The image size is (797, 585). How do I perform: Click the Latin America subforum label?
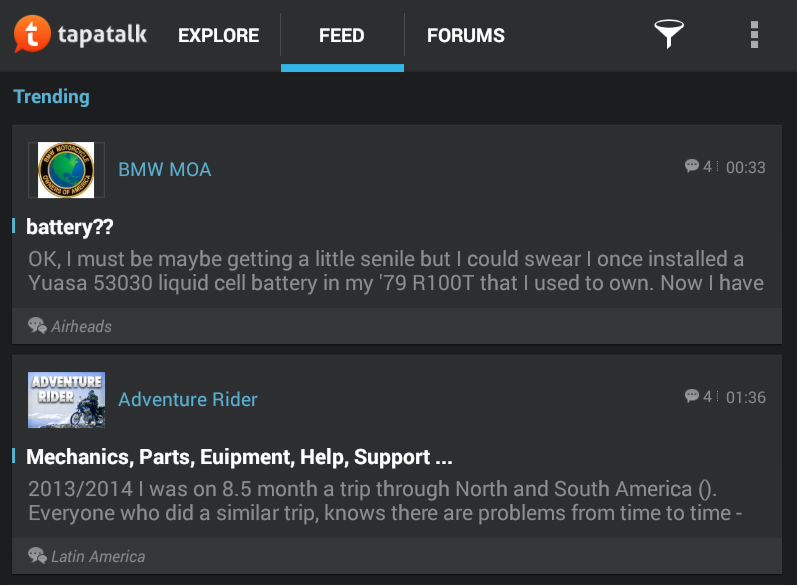pyautogui.click(x=98, y=557)
